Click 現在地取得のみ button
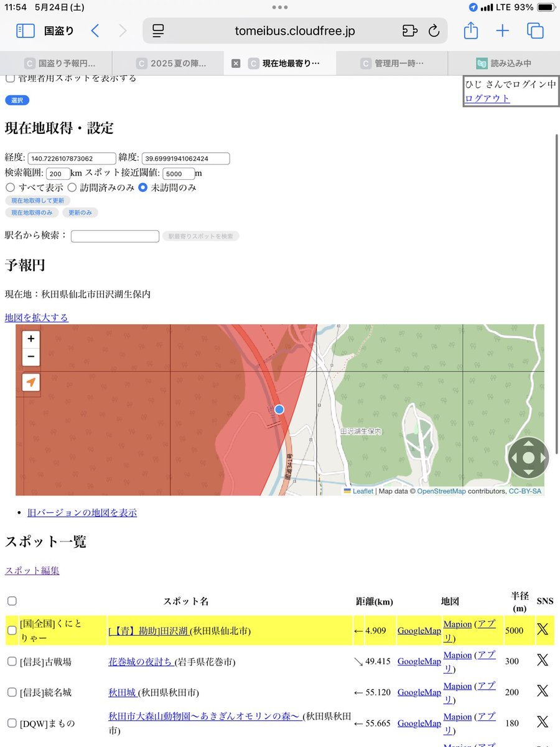The image size is (560, 747). point(32,212)
